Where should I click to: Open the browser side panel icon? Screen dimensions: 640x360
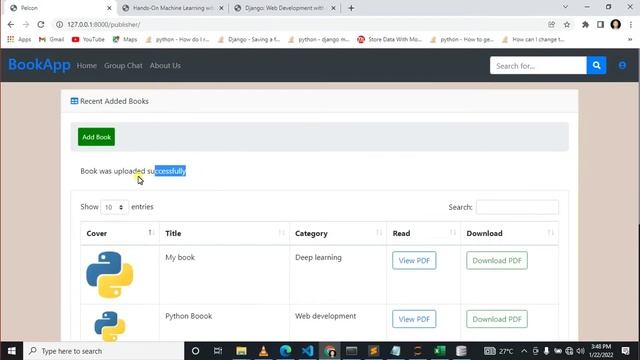coord(600,24)
